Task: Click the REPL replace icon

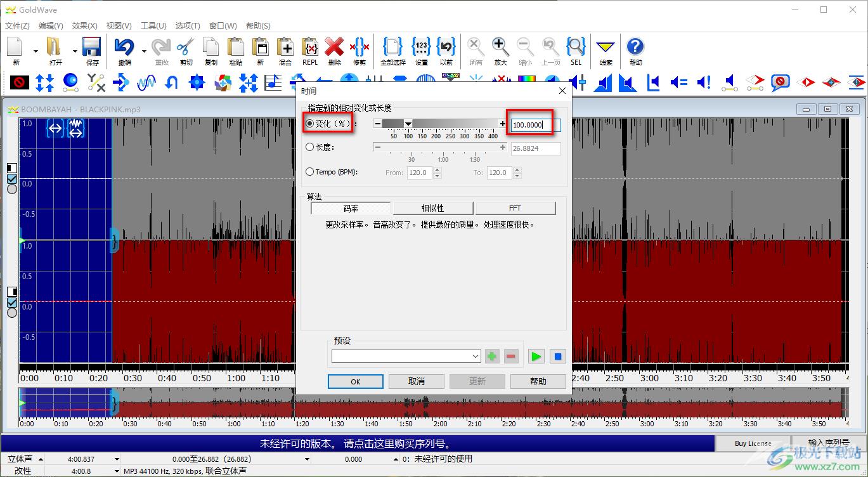Action: [x=310, y=47]
